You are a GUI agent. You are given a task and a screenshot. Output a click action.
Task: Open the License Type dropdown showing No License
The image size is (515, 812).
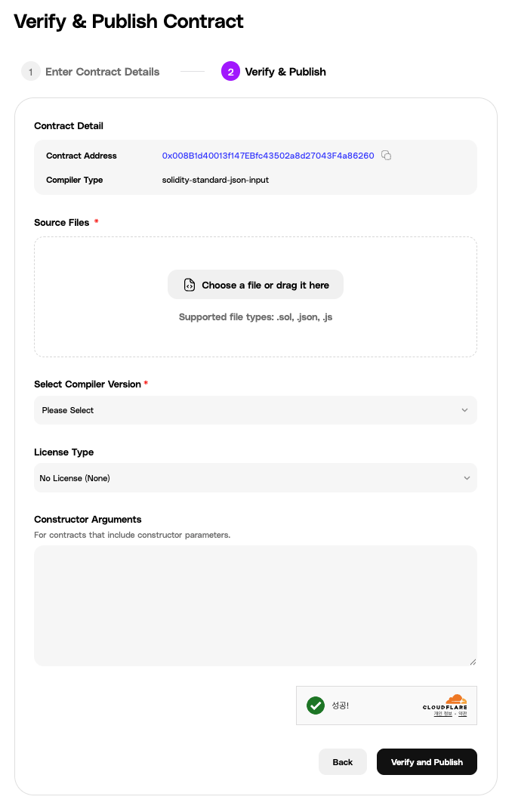pos(255,478)
